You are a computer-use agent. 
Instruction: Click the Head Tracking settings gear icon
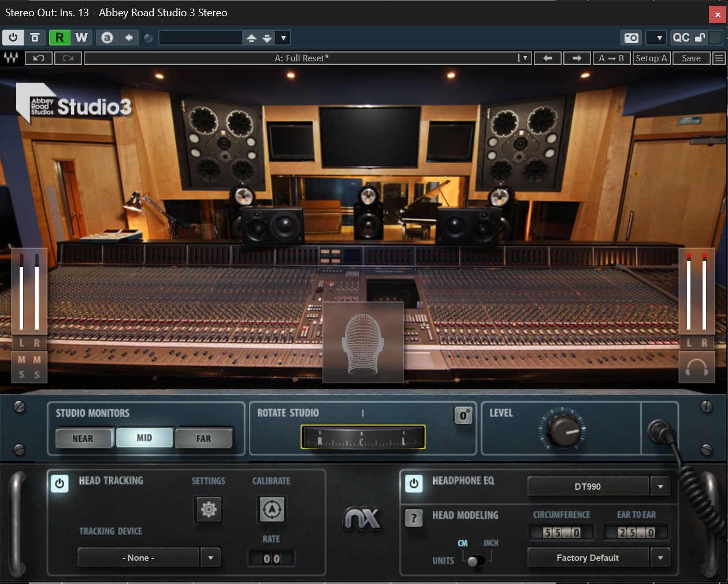209,509
